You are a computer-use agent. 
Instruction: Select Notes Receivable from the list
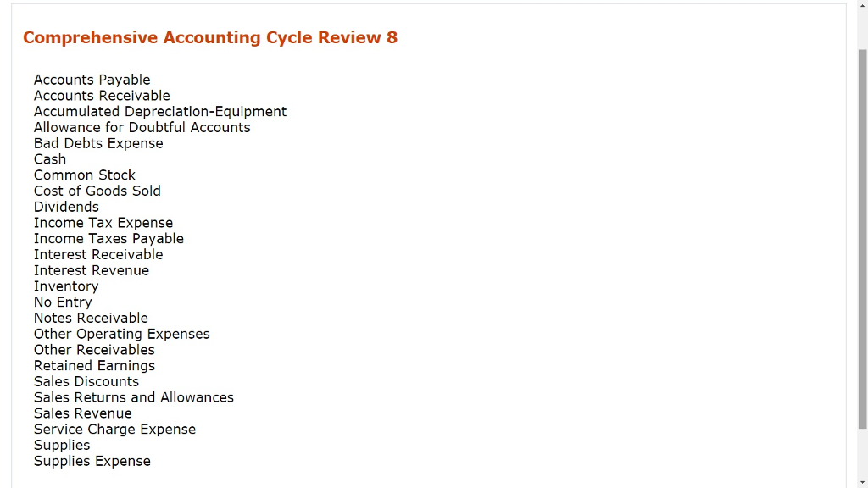(91, 318)
